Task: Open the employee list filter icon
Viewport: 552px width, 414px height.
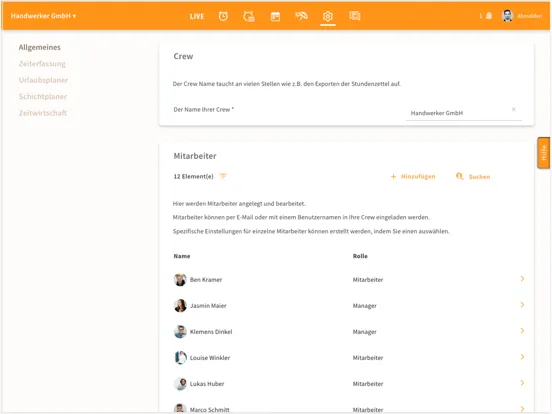Action: 223,176
